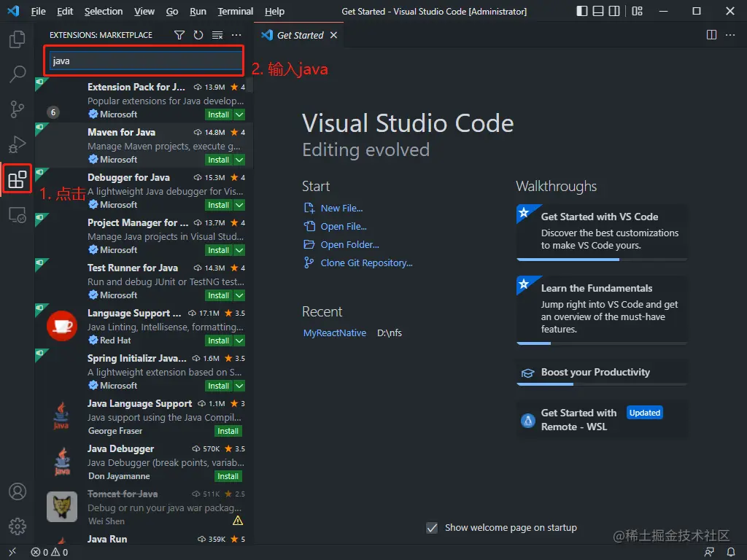Screen dimensions: 747x560
Task: Click the Manage gear icon
Action: [x=18, y=526]
